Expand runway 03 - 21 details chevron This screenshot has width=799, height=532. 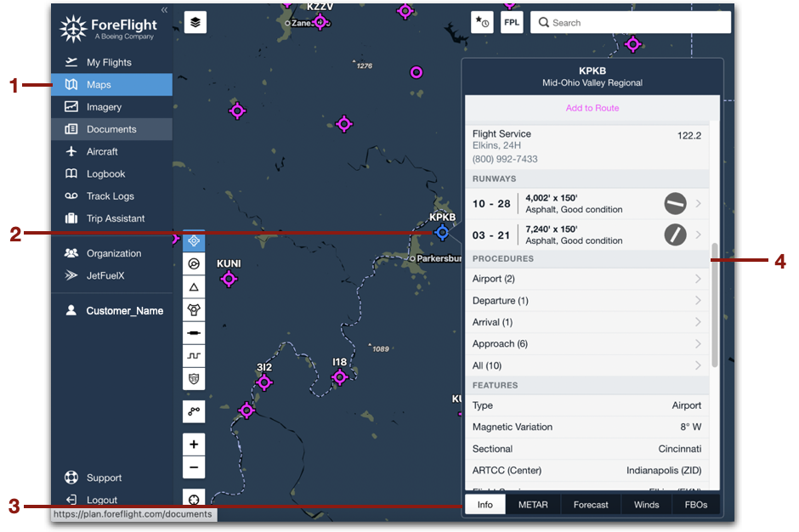[x=698, y=235]
